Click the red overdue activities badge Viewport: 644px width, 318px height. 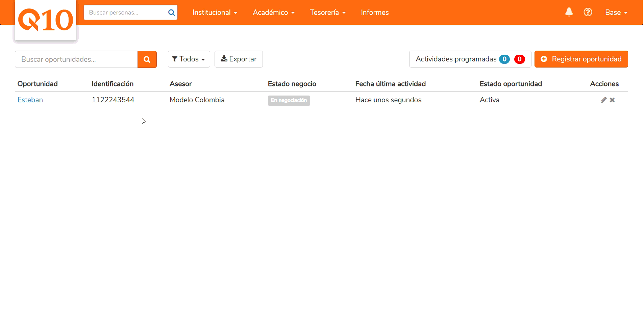pyautogui.click(x=520, y=59)
